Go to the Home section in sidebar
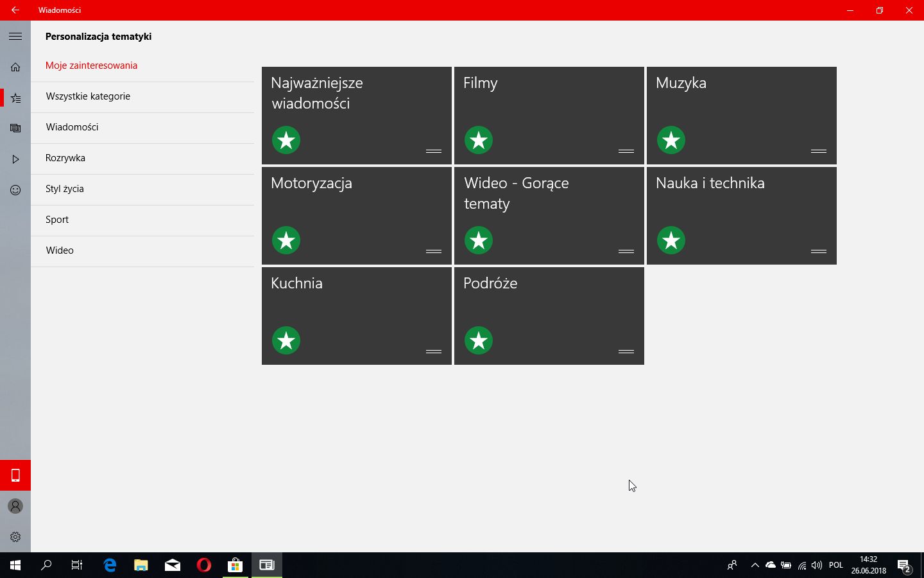This screenshot has width=924, height=578. pos(15,67)
